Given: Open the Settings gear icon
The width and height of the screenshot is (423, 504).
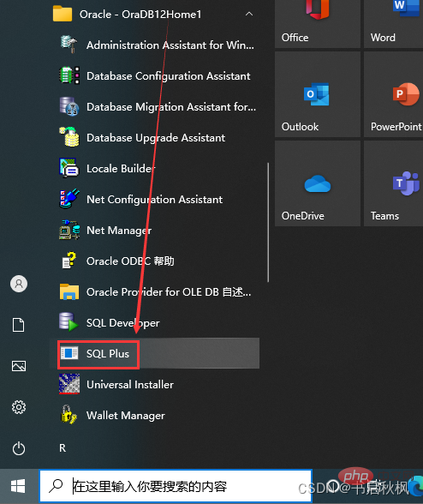Looking at the screenshot, I should [19, 407].
